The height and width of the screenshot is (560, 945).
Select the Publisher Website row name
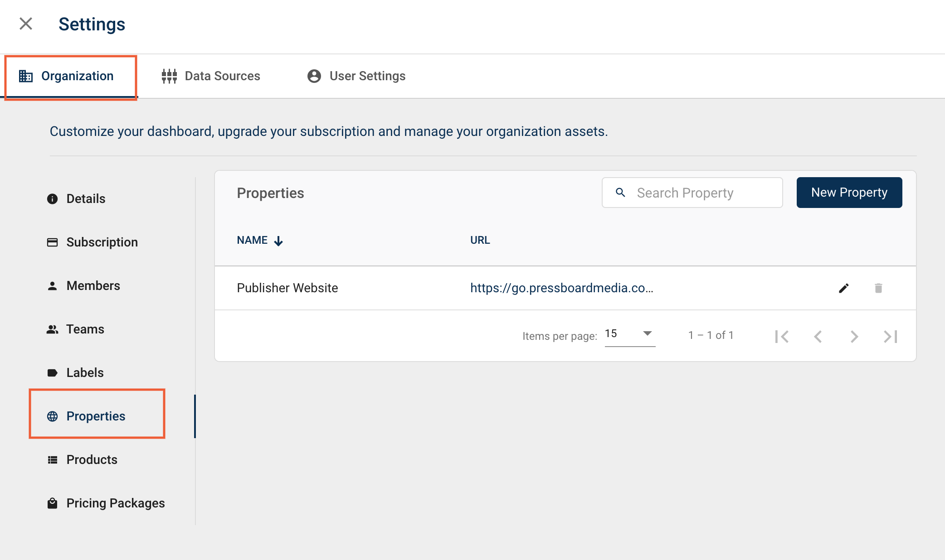[287, 288]
